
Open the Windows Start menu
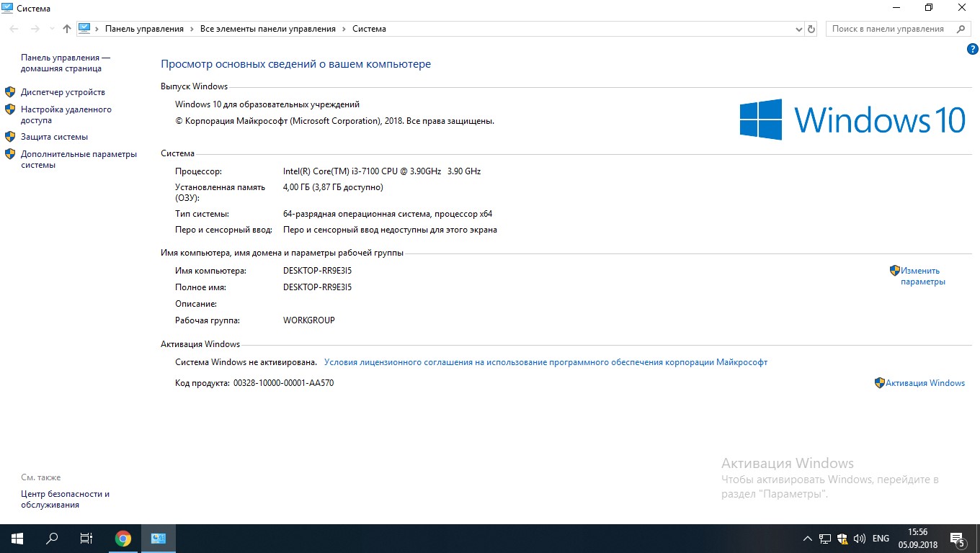coord(17,539)
